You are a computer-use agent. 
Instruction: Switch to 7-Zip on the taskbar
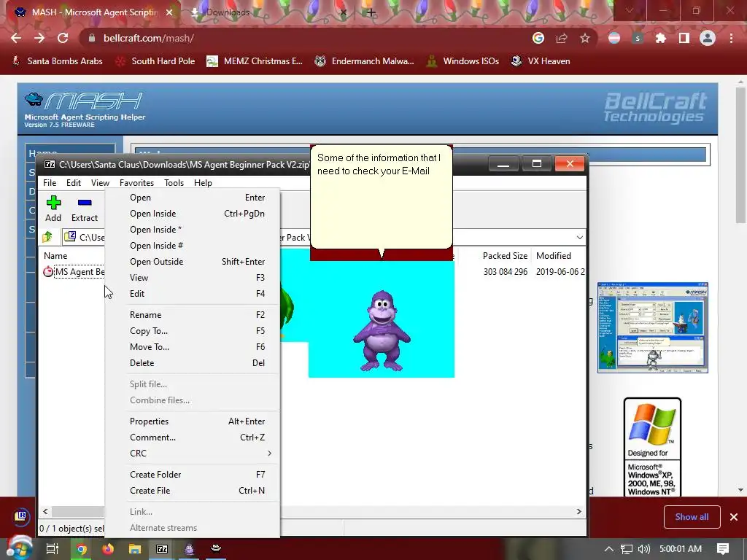point(162,549)
